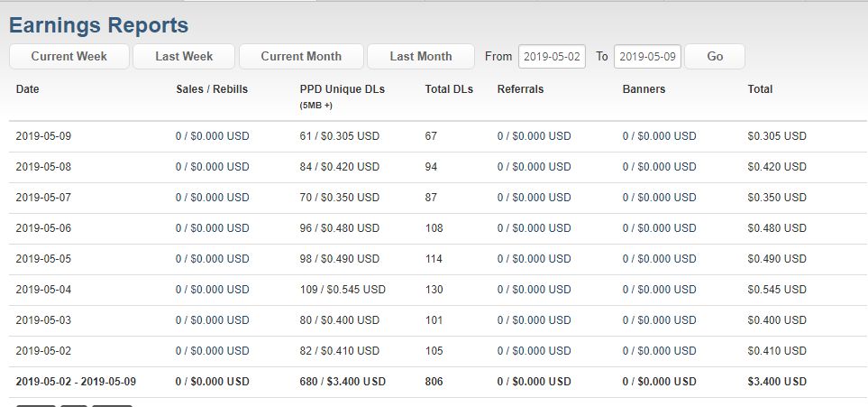Click the Sales / Rebills column header
This screenshot has height=407, width=868.
coord(212,89)
